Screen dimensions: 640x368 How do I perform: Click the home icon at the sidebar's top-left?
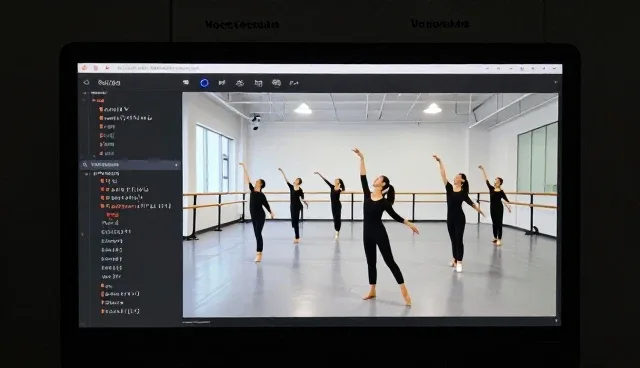[87, 82]
